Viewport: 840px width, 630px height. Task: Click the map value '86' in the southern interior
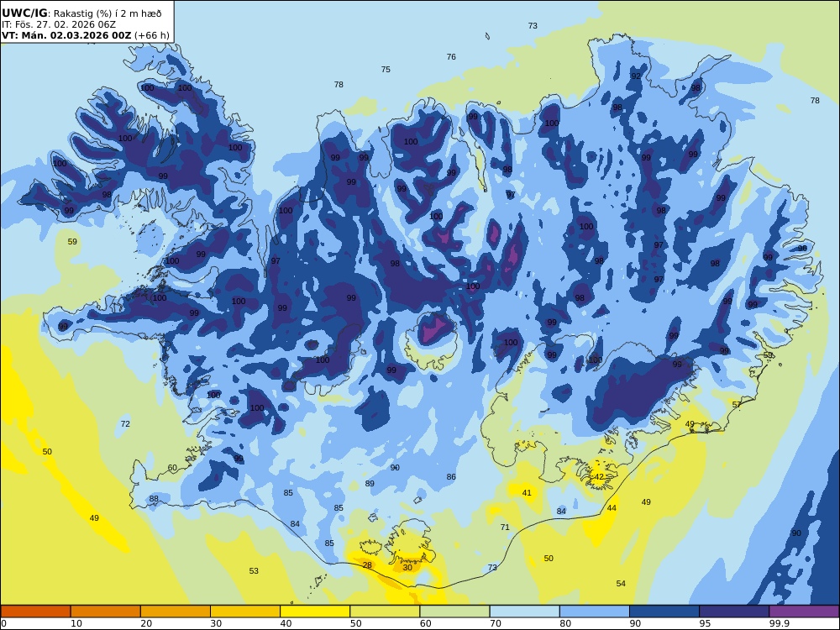(x=451, y=477)
